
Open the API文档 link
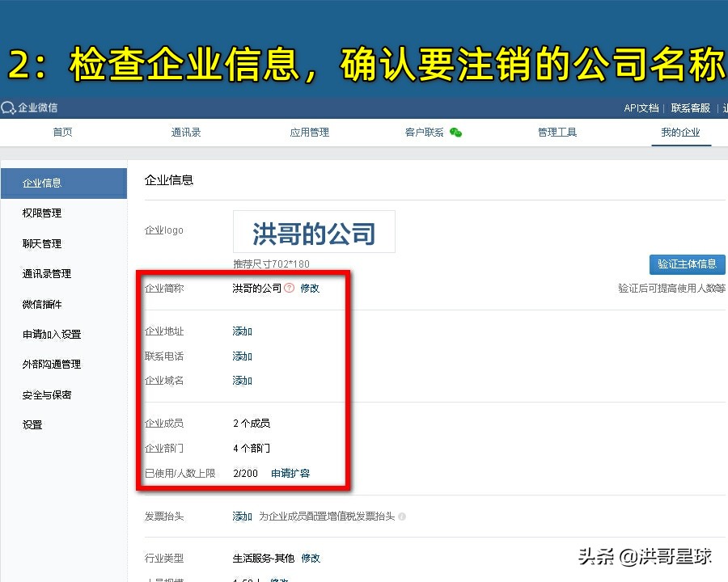point(641,108)
